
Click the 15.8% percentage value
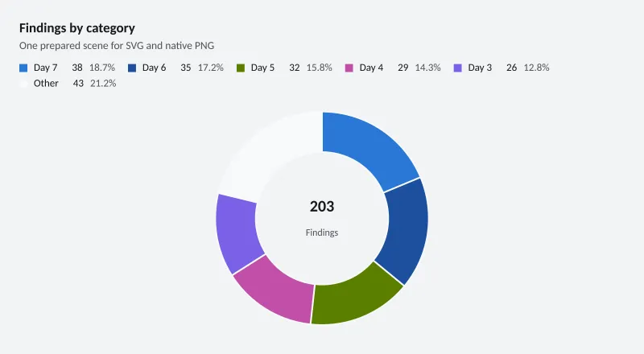point(319,68)
